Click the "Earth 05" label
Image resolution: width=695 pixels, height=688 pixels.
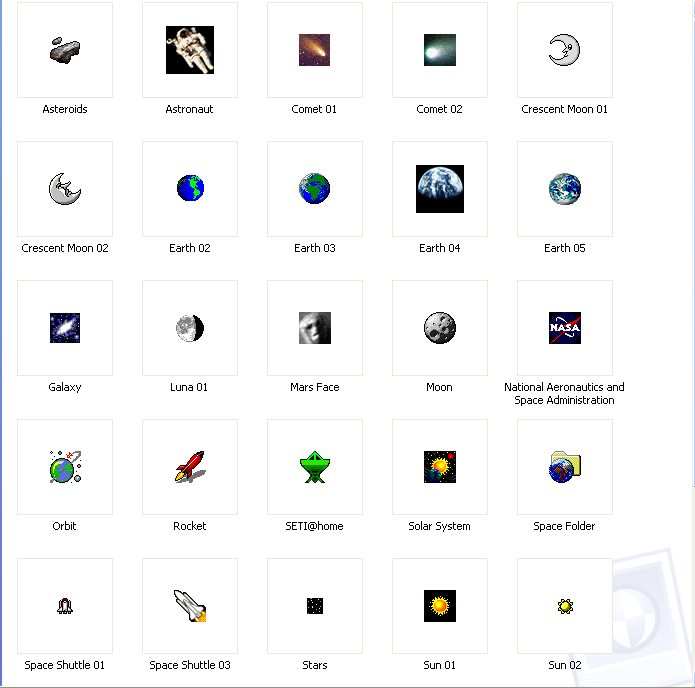pyautogui.click(x=565, y=248)
